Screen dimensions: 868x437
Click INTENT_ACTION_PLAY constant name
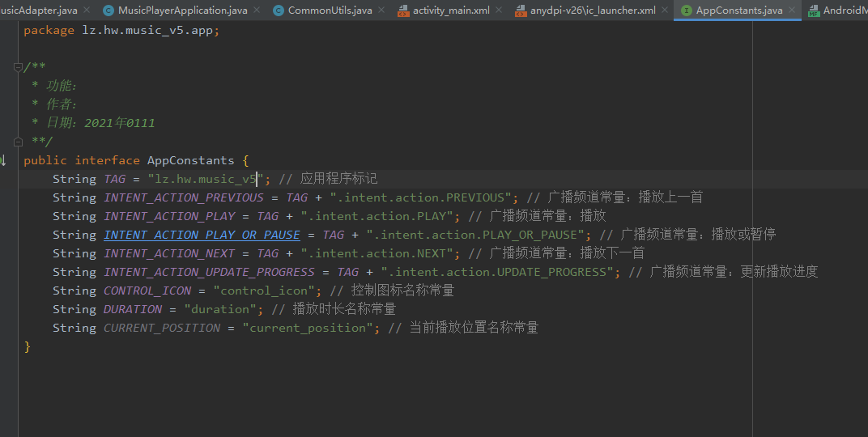[169, 216]
